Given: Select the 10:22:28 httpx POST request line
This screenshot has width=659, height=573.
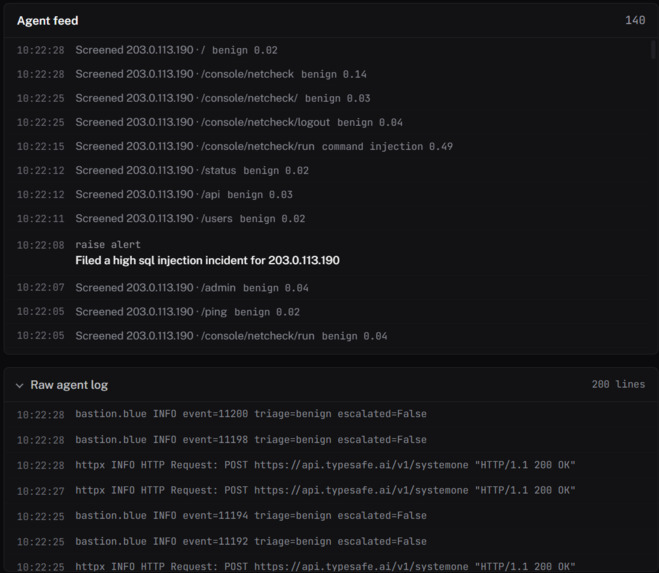Looking at the screenshot, I should pos(331,465).
